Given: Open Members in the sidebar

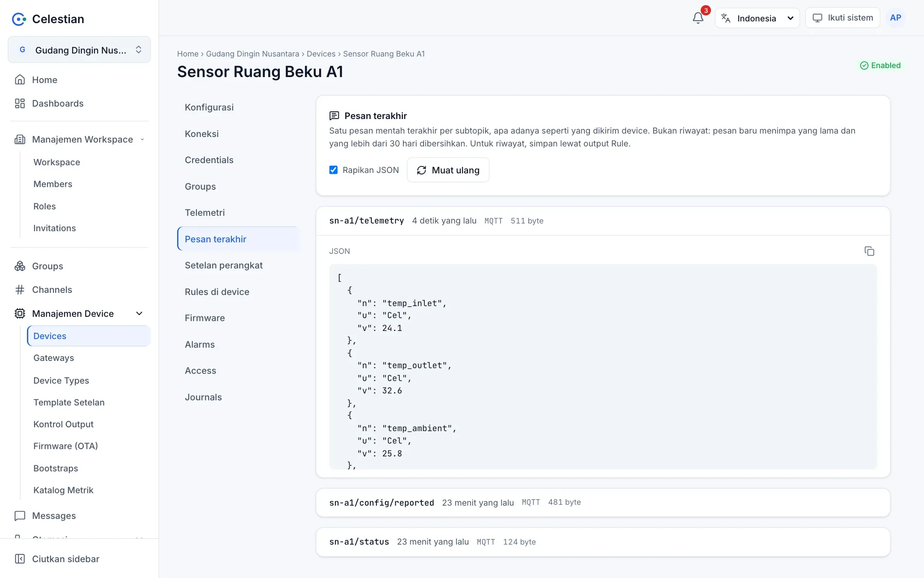Looking at the screenshot, I should (x=89, y=184).
